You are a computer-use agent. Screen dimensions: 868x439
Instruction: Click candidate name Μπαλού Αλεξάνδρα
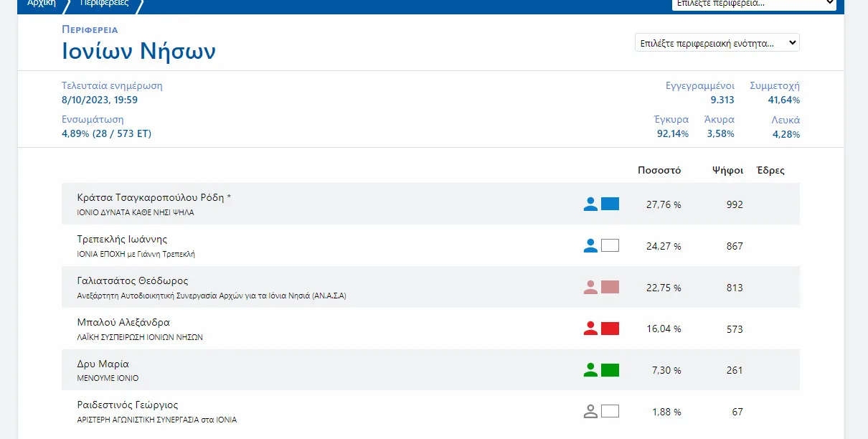123,322
